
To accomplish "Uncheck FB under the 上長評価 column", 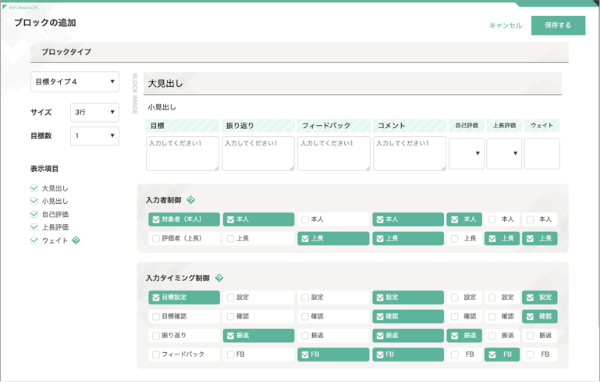I will pyautogui.click(x=502, y=354).
